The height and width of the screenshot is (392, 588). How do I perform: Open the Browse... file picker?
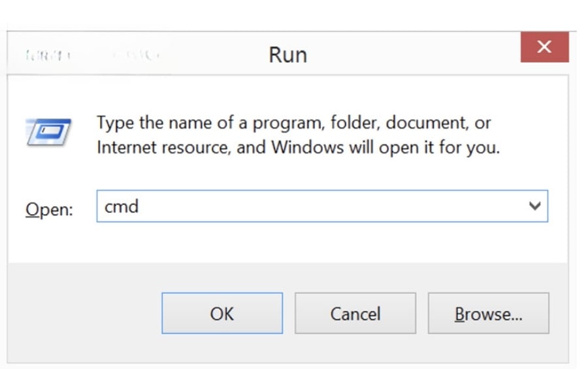click(488, 314)
